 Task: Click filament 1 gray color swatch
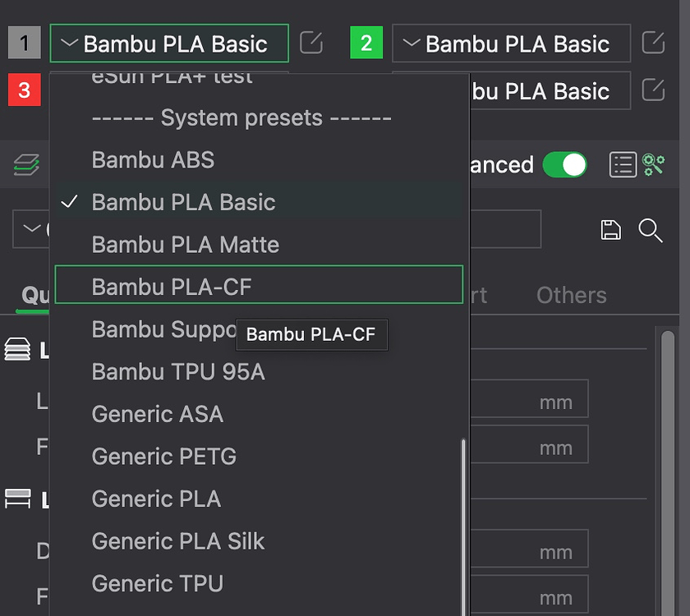tap(24, 43)
